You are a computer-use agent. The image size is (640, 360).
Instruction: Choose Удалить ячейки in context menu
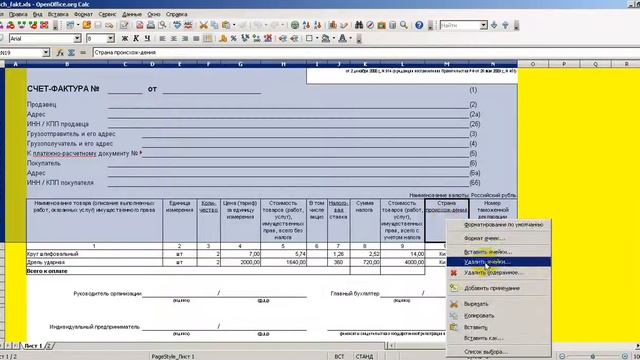pos(499,262)
